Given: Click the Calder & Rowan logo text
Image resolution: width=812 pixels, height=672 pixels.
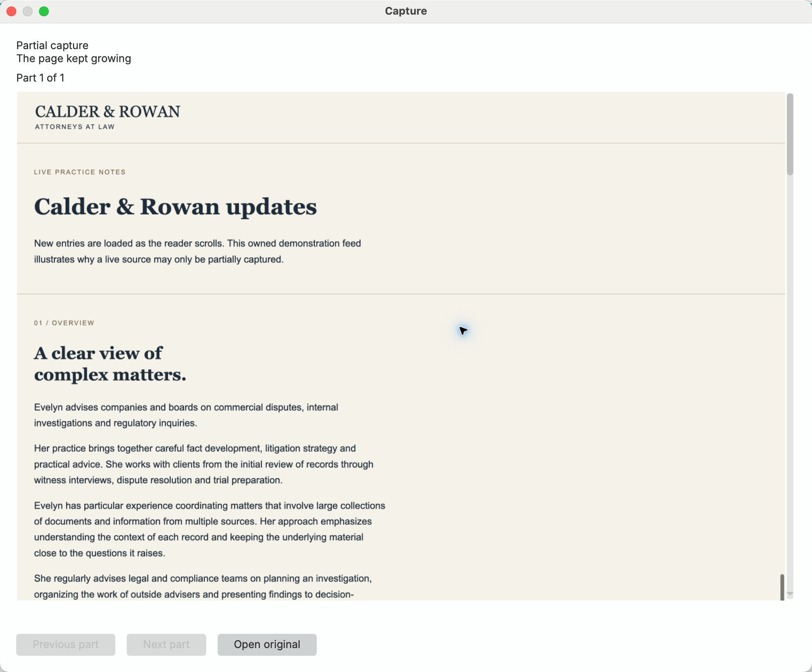Looking at the screenshot, I should coord(108,112).
